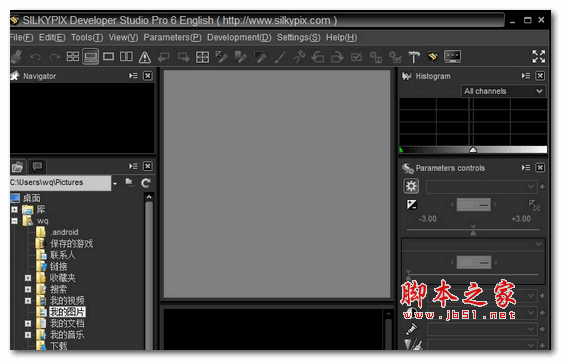Switch to thumbnail grid view mode
Screen dimensions: 562x361
(73, 57)
